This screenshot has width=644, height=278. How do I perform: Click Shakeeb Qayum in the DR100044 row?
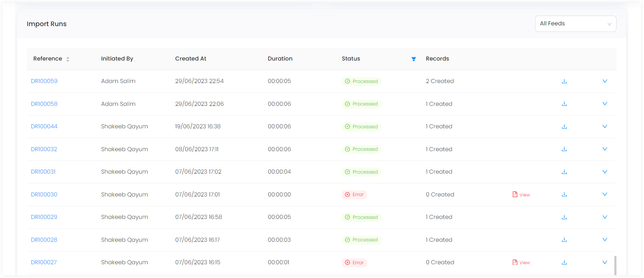(125, 126)
